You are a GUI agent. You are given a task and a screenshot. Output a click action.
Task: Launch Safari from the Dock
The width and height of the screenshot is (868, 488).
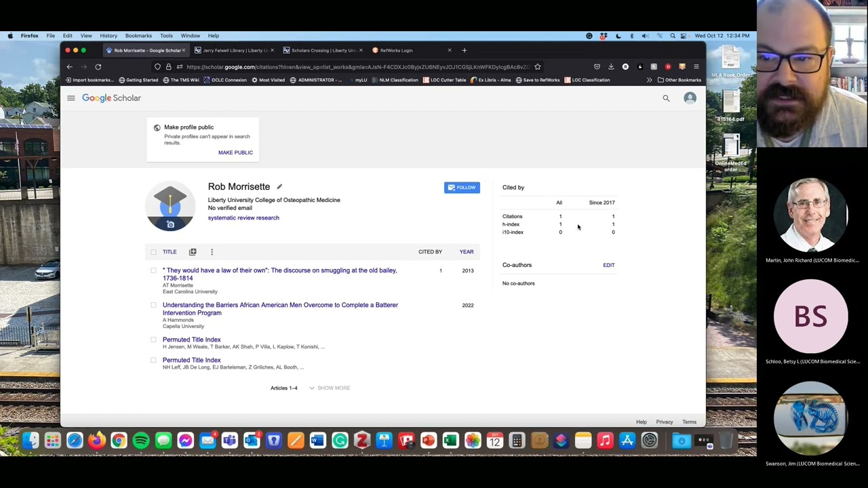[75, 441]
